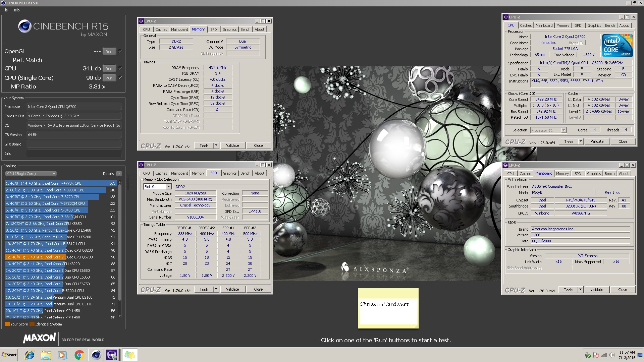Screen dimensions: 644x362
Task: Run the CPU benchmark
Action: 109,68
